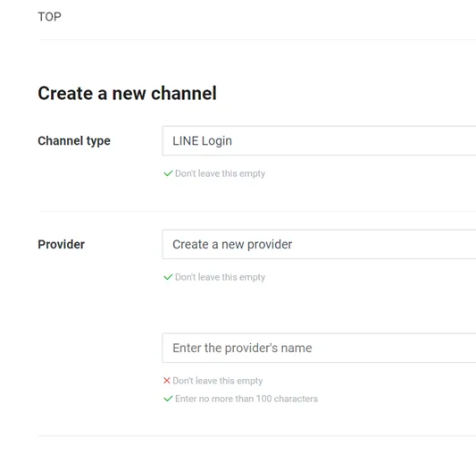Select the LINE Login text in Channel type
476x454 pixels.
202,141
